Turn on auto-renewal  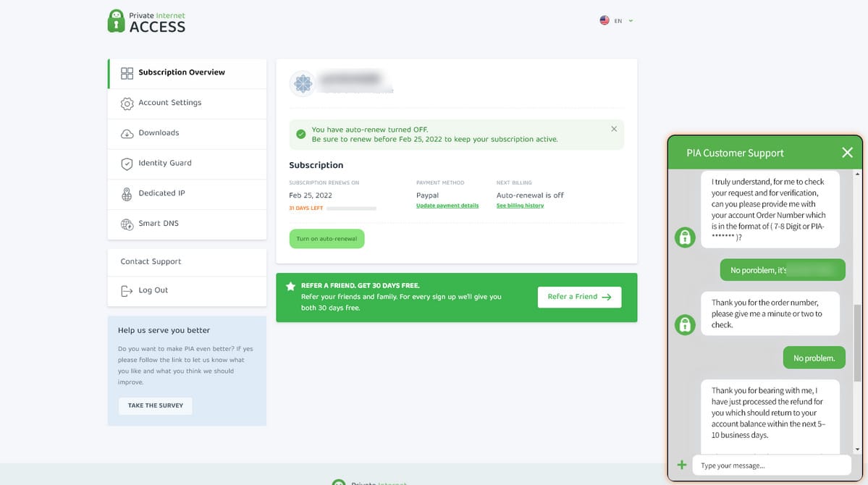click(x=326, y=239)
